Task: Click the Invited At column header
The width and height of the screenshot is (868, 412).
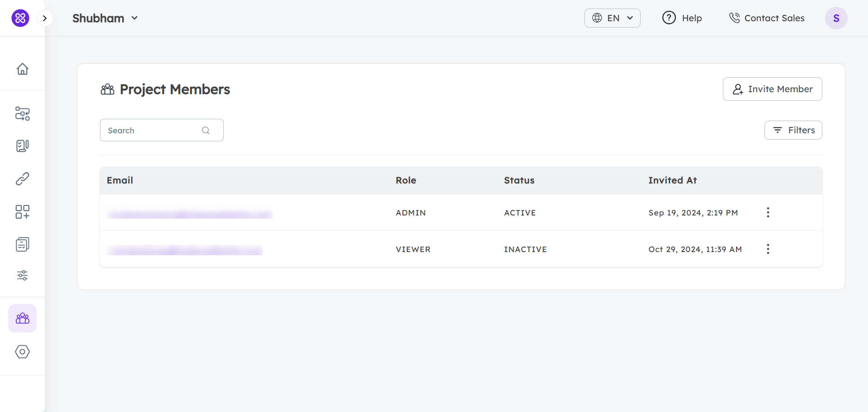Action: [x=672, y=180]
